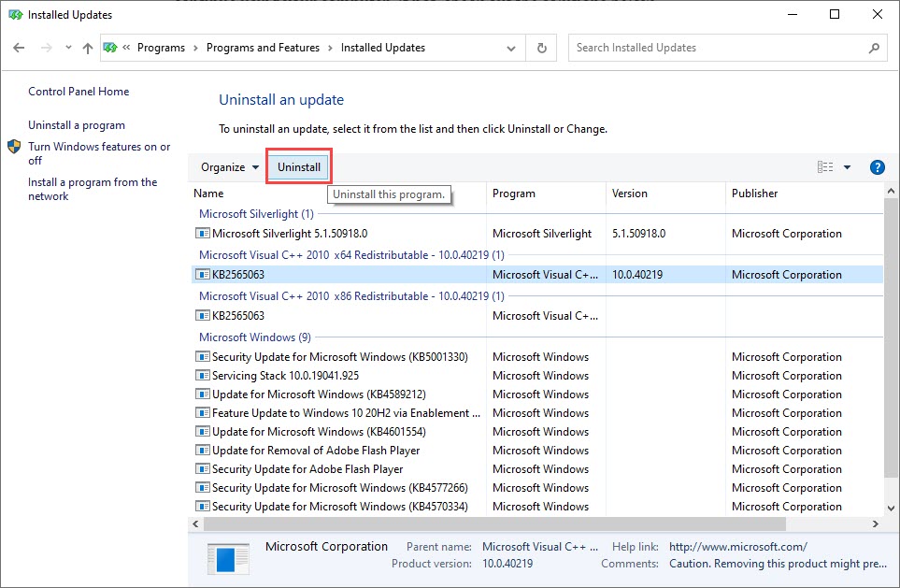Go up one level with Up arrow
This screenshot has height=588, width=900.
coord(87,48)
